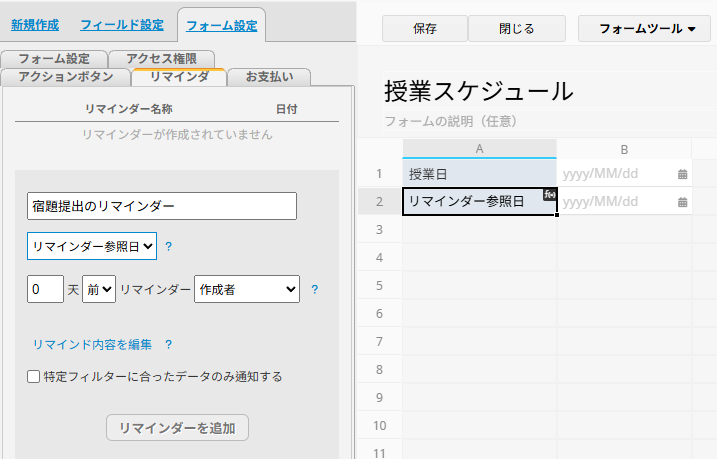Click the calendar icon in row 2
The height and width of the screenshot is (459, 717).
pos(682,202)
